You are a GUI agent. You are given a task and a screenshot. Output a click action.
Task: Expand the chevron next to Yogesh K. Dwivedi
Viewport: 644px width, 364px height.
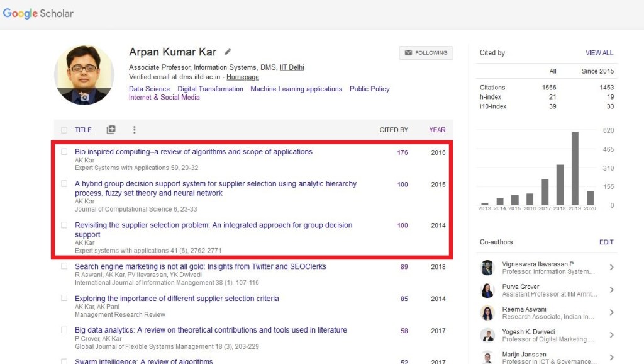click(611, 335)
